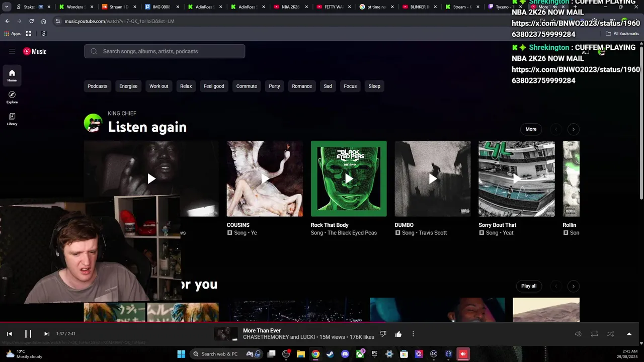Play DUMBO song cover
Viewport: 644px width, 362px height.
pos(433,178)
